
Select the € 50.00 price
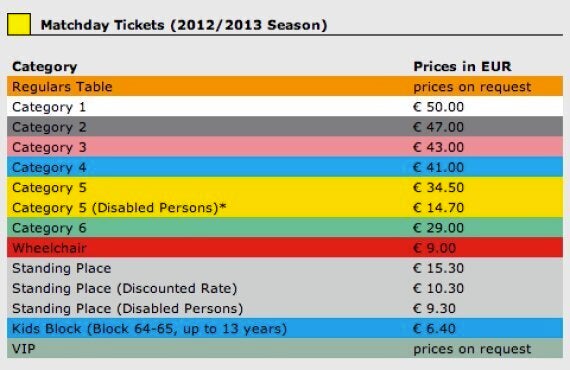[x=438, y=107]
